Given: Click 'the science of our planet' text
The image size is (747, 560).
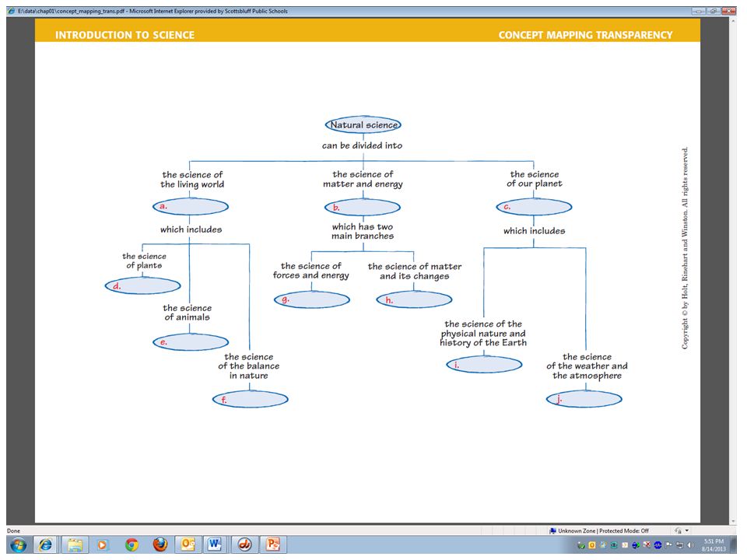Looking at the screenshot, I should (534, 179).
